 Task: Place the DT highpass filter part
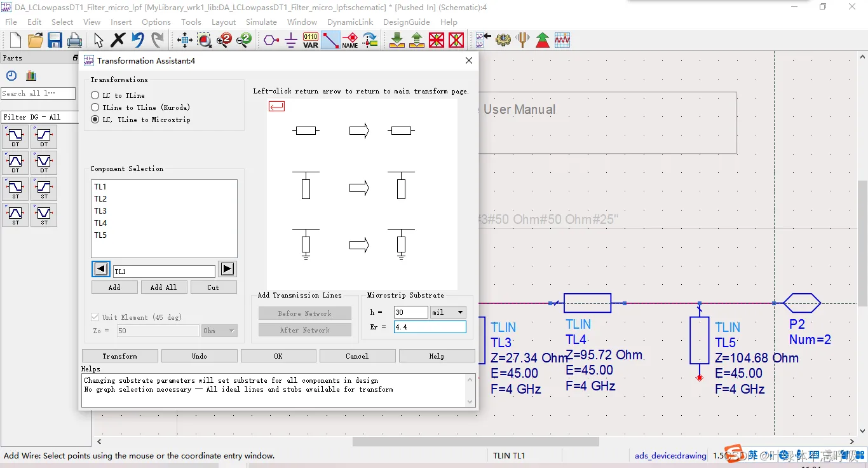pyautogui.click(x=44, y=137)
